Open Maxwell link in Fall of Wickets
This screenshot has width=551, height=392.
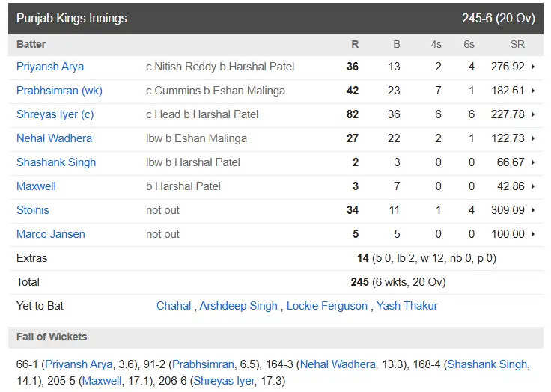click(x=102, y=381)
